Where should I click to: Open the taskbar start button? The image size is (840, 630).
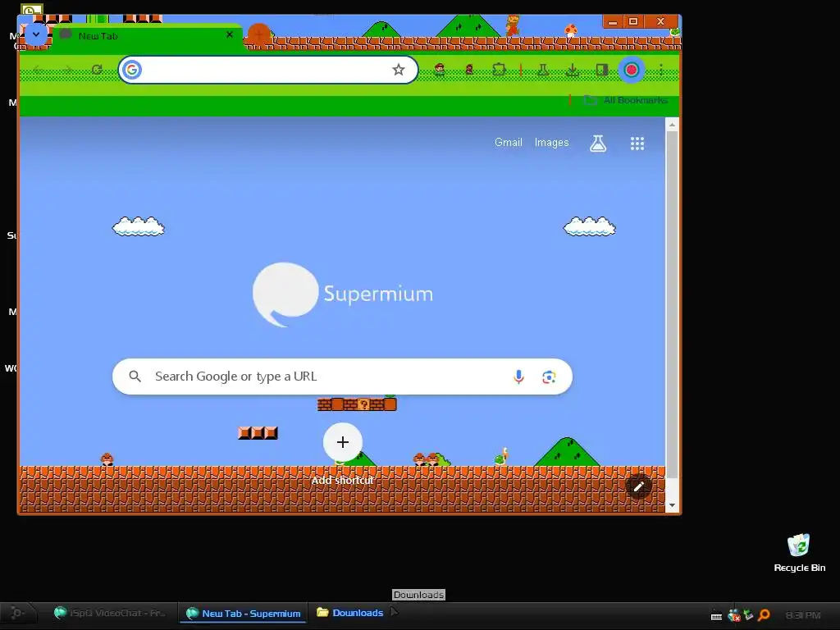17,613
